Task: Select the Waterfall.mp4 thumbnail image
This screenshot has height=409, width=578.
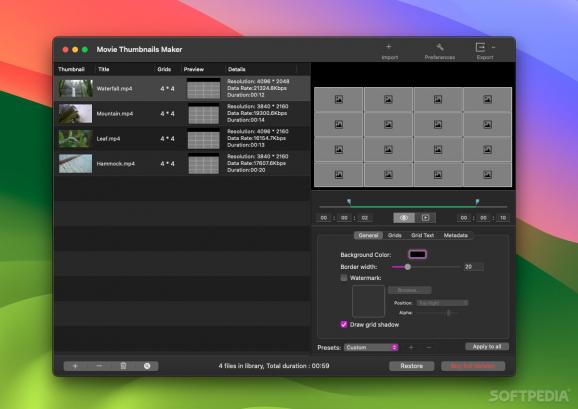Action: [76, 88]
